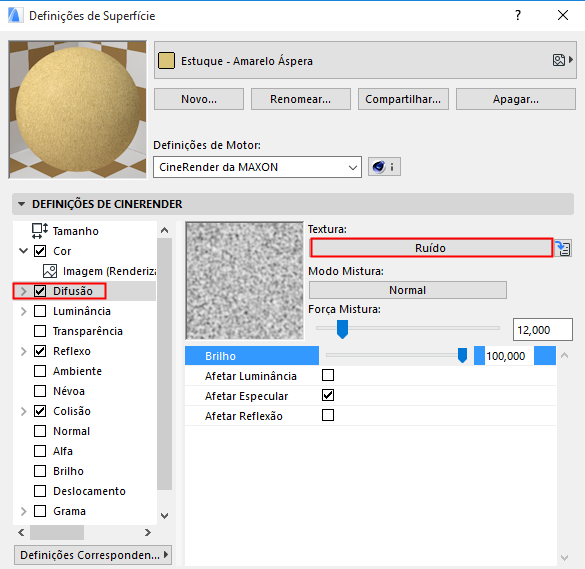
Task: Enable the Brilho channel checkbox in list
Action: pos(40,471)
